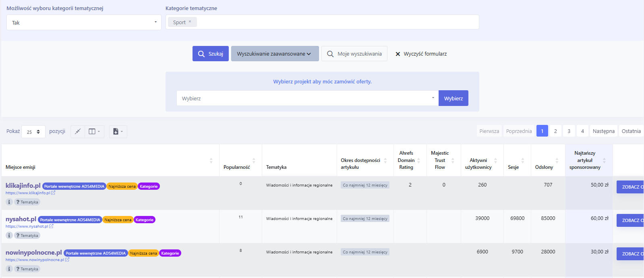Click the purple Wybierz button

tap(453, 98)
